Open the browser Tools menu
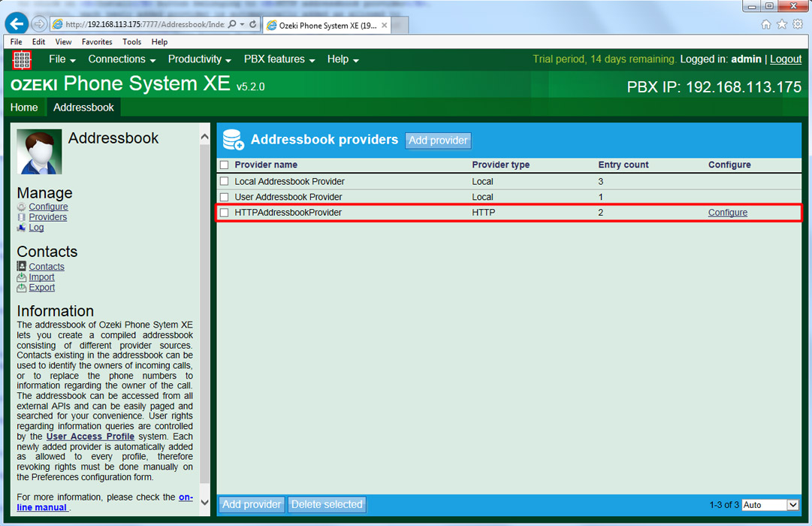The width and height of the screenshot is (812, 526). (x=131, y=42)
